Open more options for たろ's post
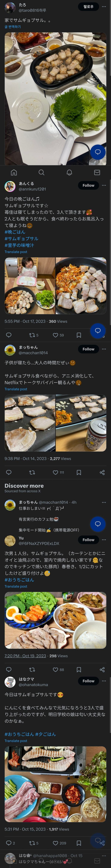 click(x=104, y=7)
